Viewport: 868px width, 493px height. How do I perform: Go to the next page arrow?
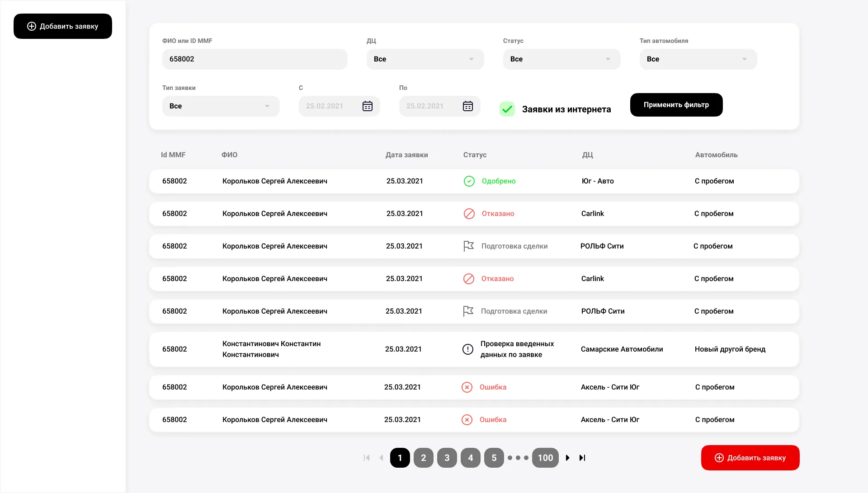coord(568,458)
